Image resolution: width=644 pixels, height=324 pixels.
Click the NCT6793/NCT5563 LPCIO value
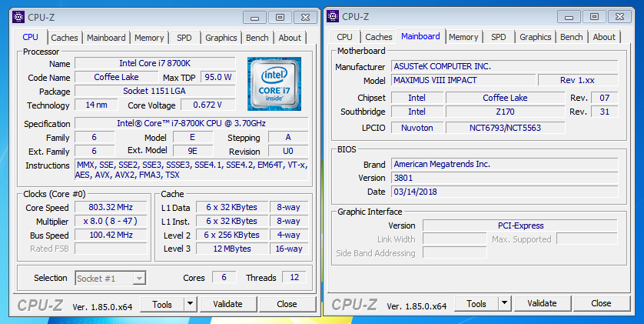click(x=506, y=128)
